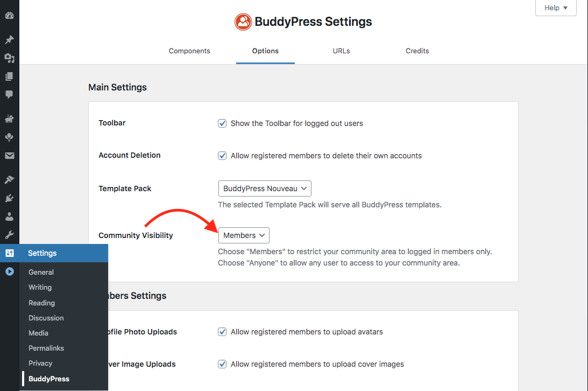The height and width of the screenshot is (391, 588).
Task: Toggle Allow registered members to upload avatars
Action: [222, 332]
